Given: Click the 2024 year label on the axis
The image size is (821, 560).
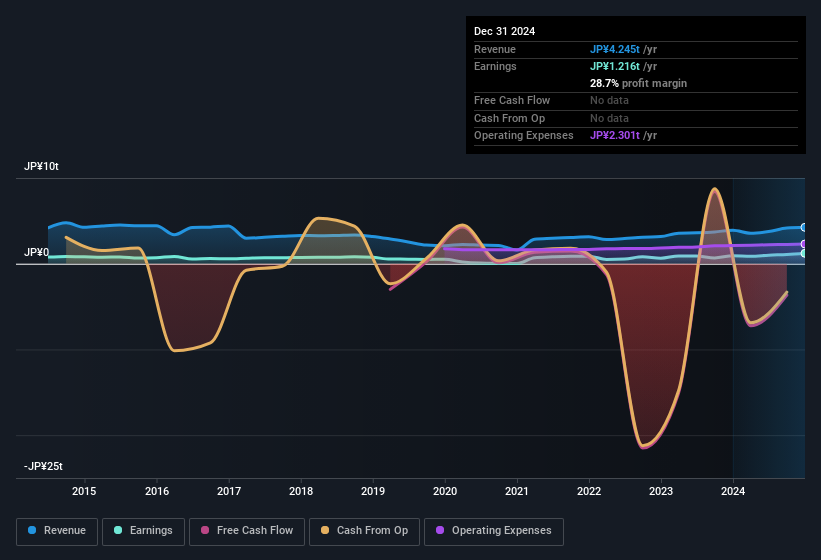Looking at the screenshot, I should [x=733, y=491].
